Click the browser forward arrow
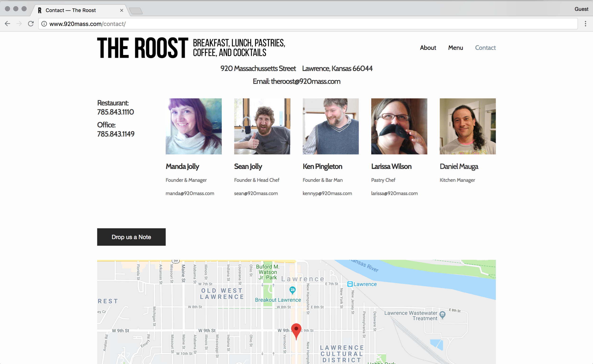This screenshot has width=593, height=364. (x=19, y=23)
